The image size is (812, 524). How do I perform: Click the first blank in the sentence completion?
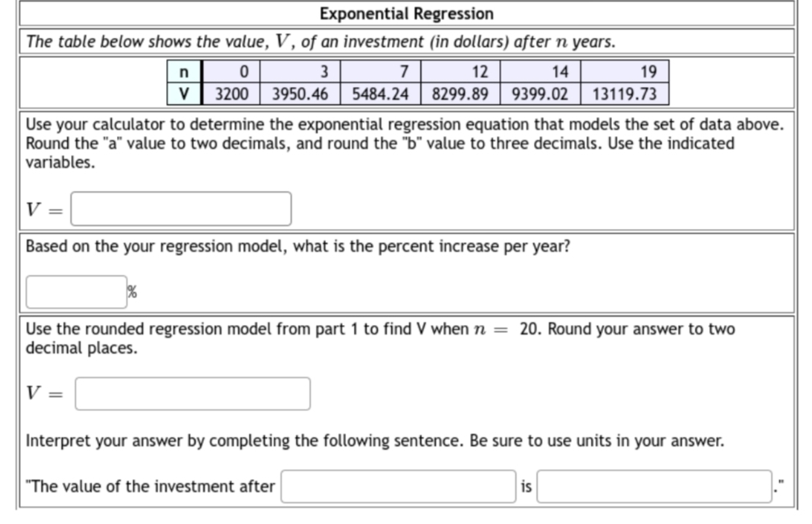[x=397, y=486]
